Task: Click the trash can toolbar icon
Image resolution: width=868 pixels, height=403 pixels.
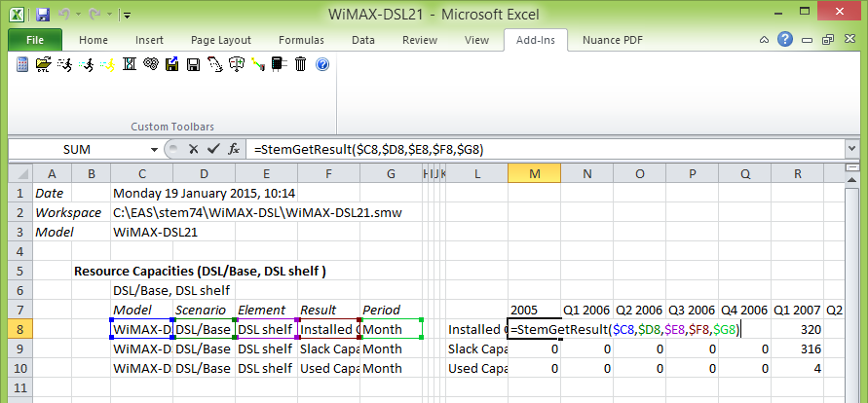Action: pos(301,64)
